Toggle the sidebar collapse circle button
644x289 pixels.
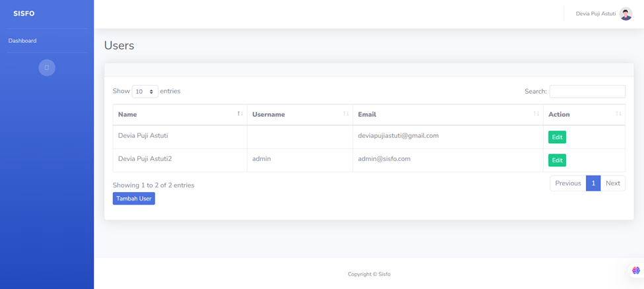click(47, 68)
